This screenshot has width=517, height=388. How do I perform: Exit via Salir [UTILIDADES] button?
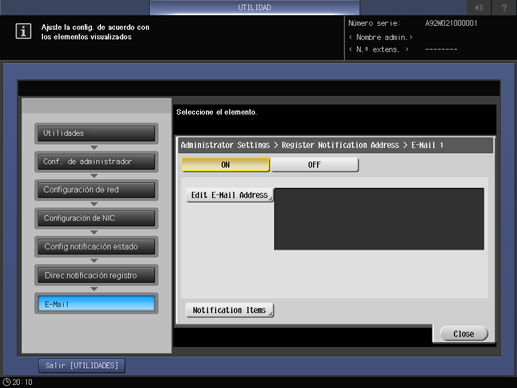[82, 366]
